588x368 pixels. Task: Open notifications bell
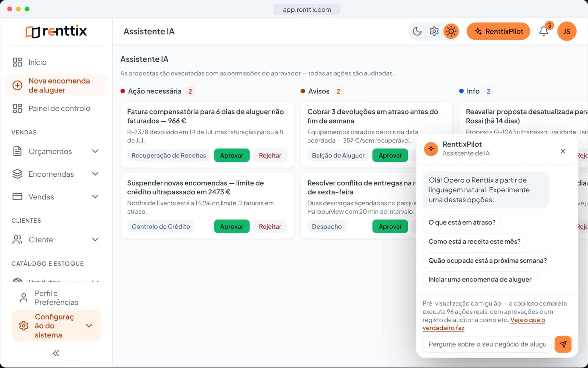(x=544, y=31)
